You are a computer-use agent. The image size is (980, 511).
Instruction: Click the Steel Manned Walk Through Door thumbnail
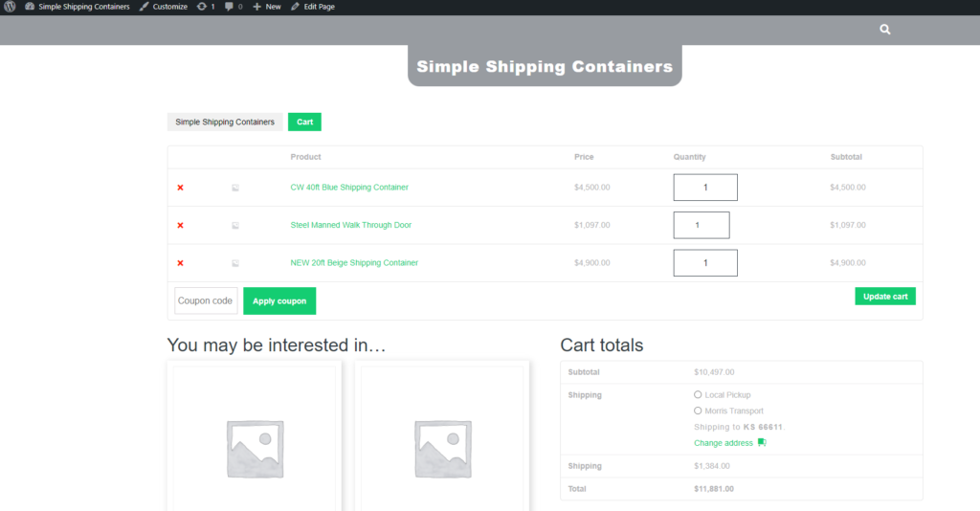point(235,226)
